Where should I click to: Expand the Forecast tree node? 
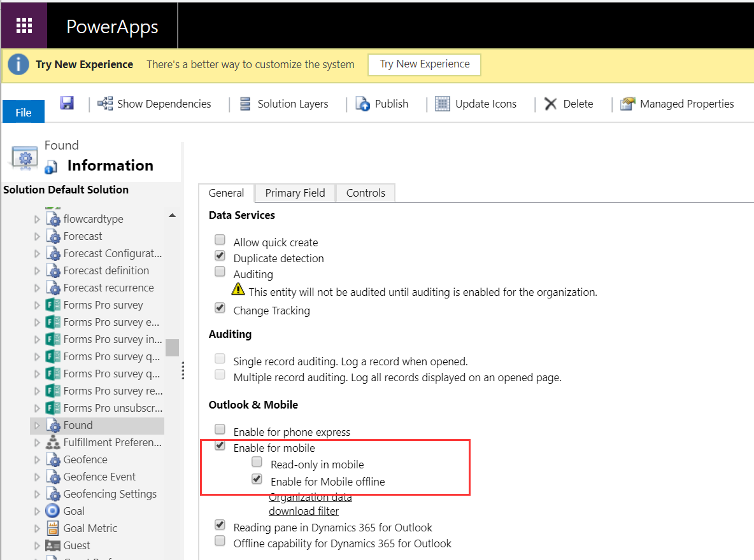tap(37, 237)
